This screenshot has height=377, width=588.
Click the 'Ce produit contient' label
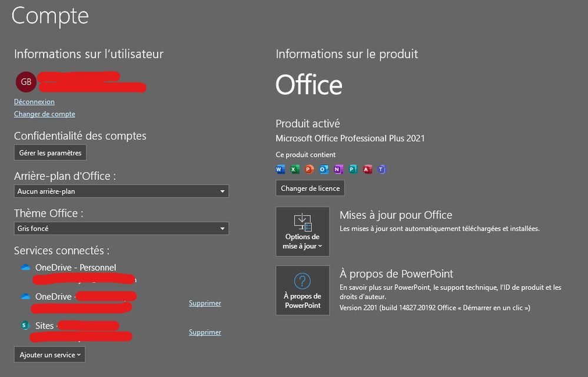click(x=305, y=155)
